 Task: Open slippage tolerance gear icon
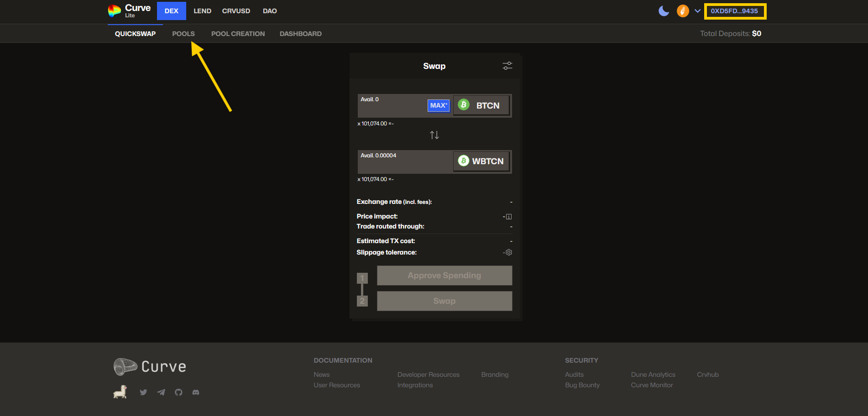click(x=509, y=252)
